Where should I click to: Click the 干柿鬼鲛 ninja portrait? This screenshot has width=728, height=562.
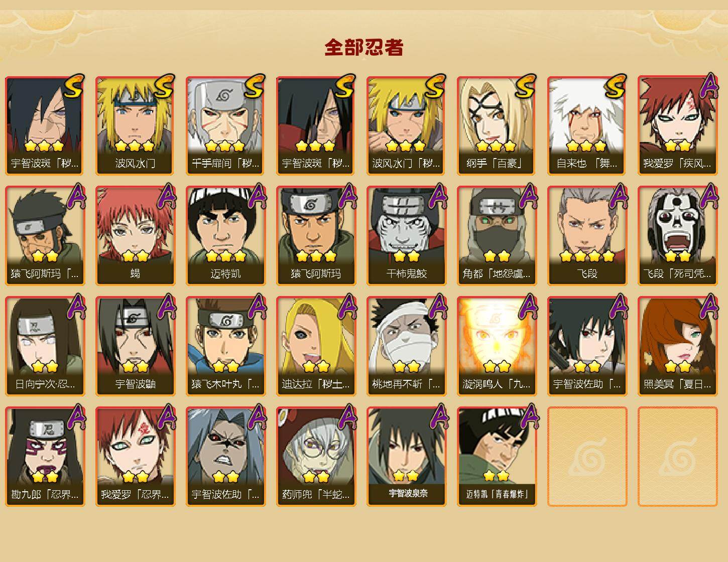point(407,235)
